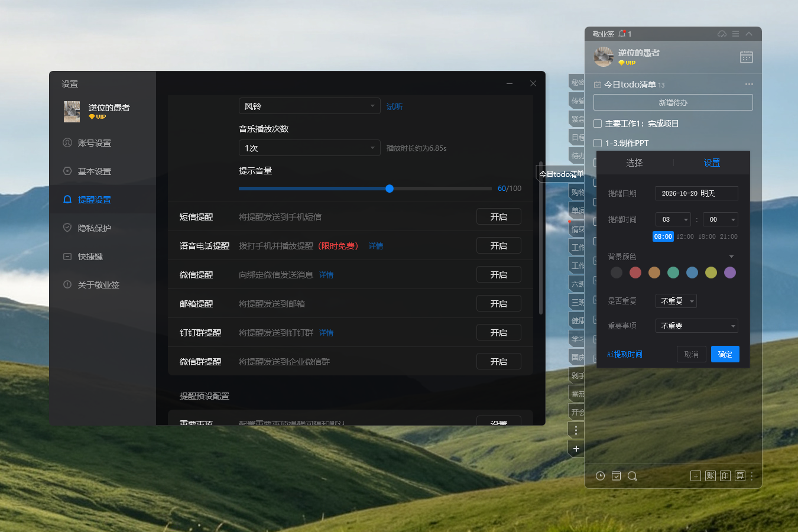Open the calendar icon beside user name

coord(747,57)
